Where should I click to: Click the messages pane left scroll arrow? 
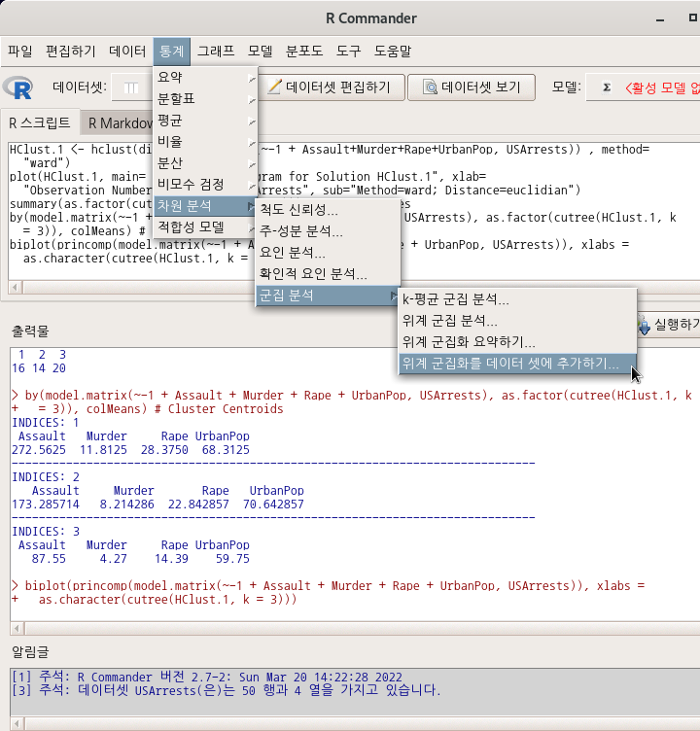click(17, 724)
